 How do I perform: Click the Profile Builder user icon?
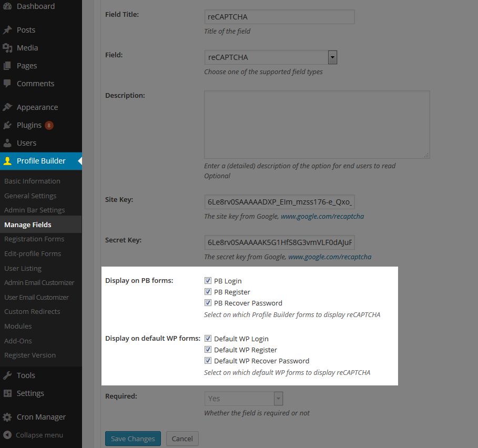[x=7, y=161]
